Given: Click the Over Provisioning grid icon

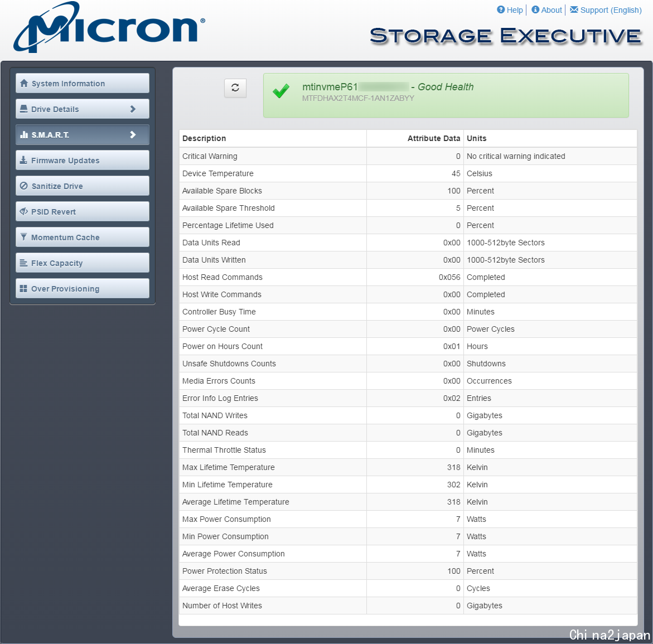Looking at the screenshot, I should 24,288.
